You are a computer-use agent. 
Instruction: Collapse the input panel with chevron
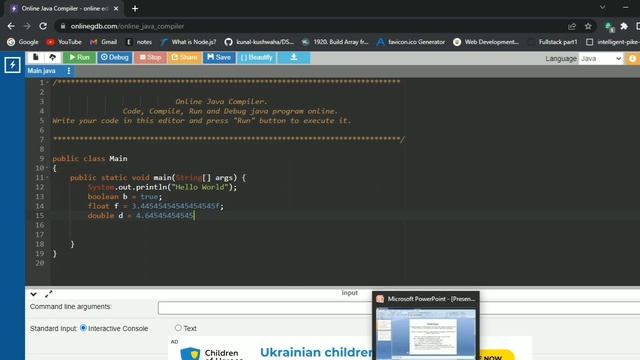(x=33, y=294)
